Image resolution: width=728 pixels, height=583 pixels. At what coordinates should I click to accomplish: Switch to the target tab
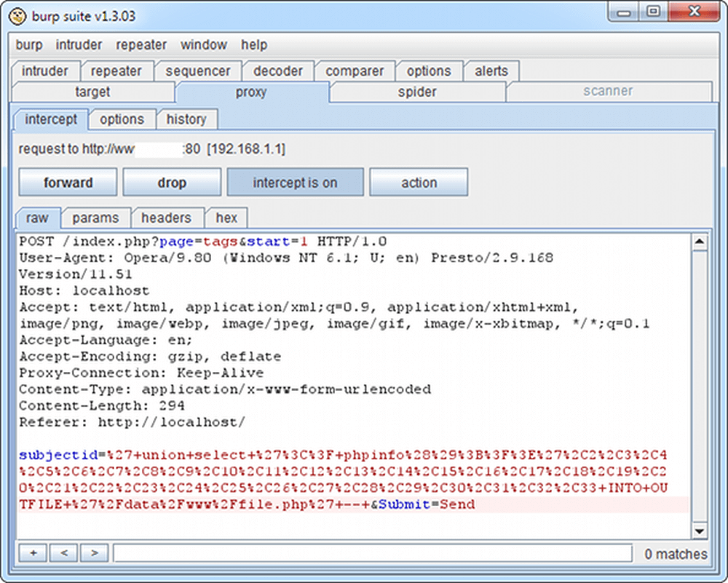(93, 92)
